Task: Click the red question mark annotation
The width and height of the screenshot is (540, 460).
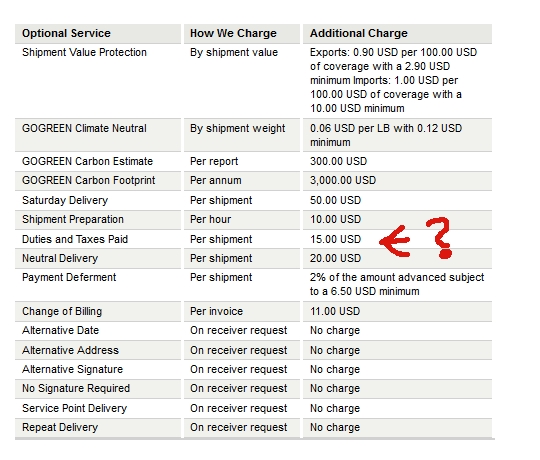Action: click(x=439, y=238)
